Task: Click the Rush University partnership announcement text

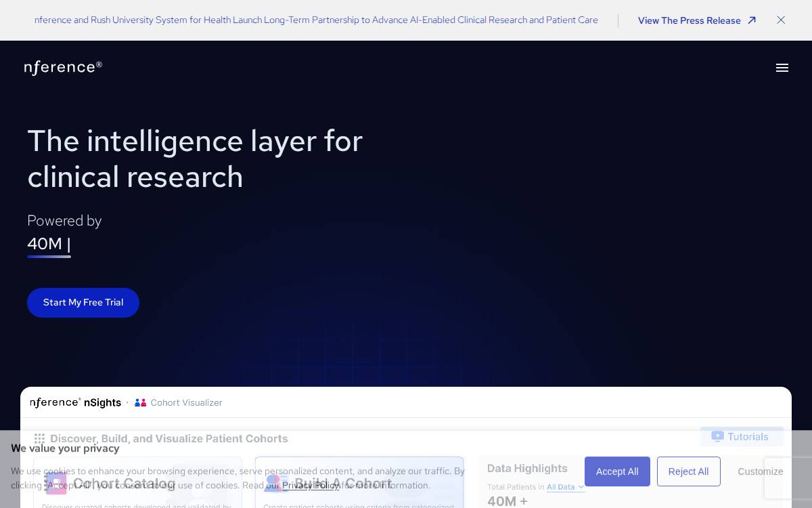Action: click(x=316, y=20)
